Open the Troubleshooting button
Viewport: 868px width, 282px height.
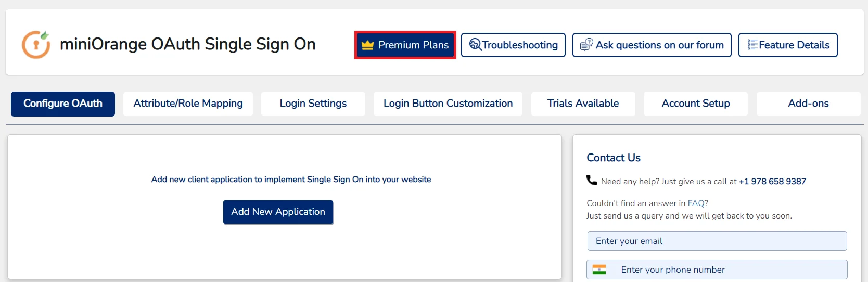tap(513, 45)
